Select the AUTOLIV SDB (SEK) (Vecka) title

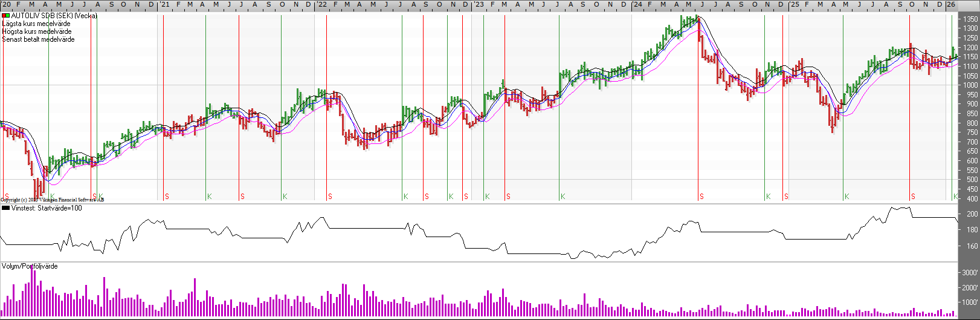[54, 16]
